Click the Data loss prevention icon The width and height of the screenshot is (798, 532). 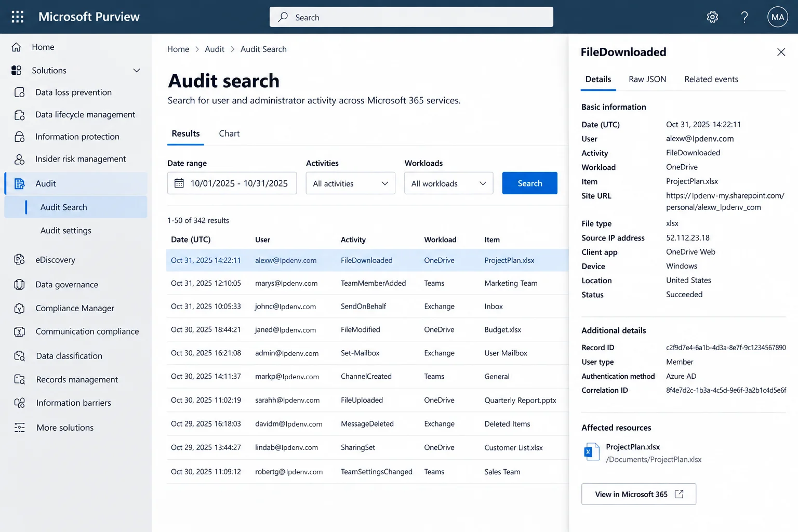20,92
